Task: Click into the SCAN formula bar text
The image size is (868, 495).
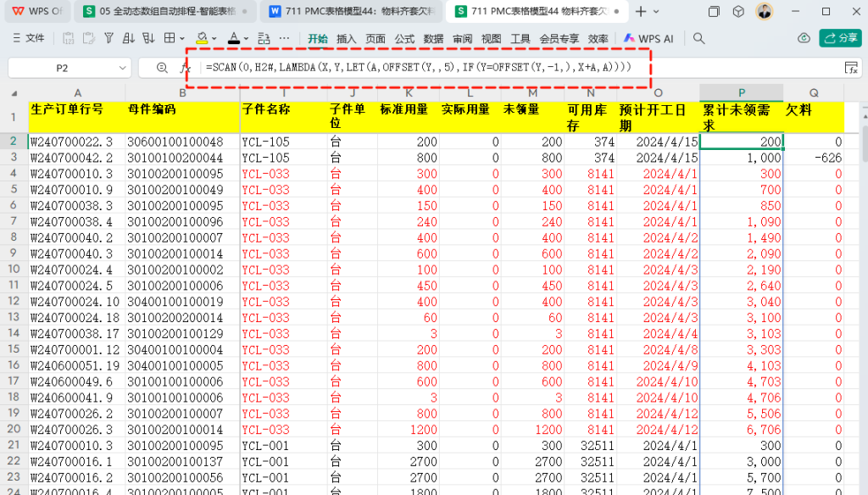Action: tap(418, 67)
